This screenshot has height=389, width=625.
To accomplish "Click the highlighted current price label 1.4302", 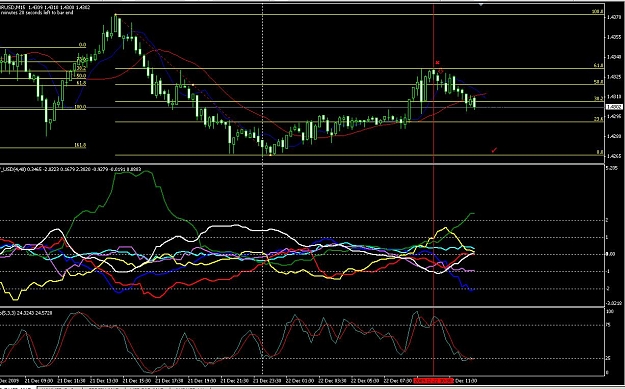I will 614,107.
